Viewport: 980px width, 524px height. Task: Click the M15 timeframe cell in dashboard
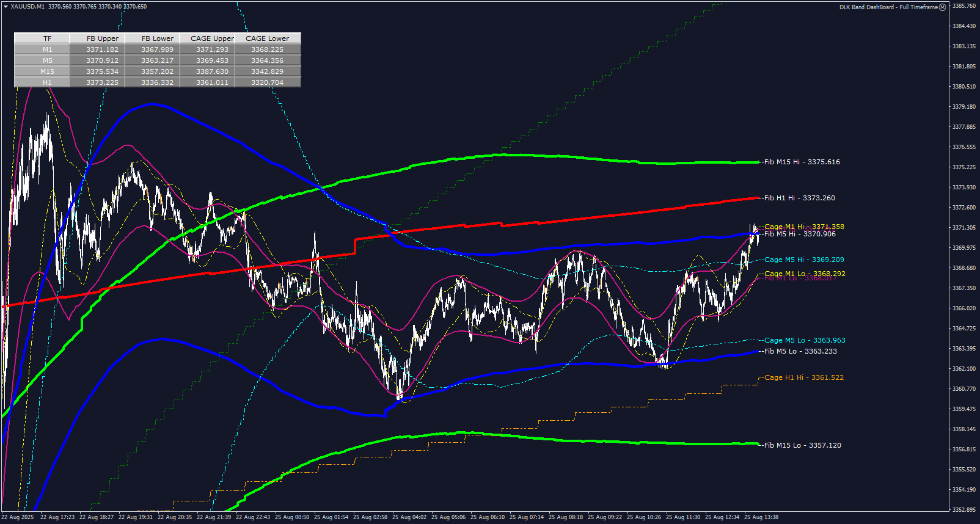tap(48, 71)
